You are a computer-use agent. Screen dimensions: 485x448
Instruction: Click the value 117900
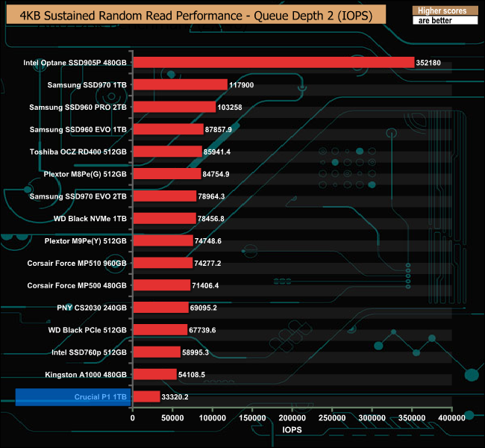(x=241, y=85)
